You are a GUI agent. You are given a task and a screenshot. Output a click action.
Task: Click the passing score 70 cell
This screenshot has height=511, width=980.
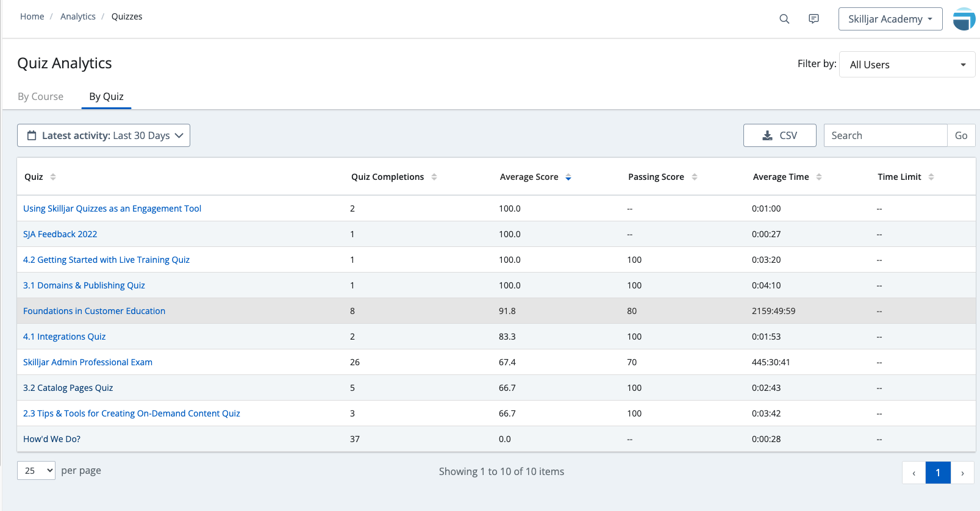coord(632,362)
